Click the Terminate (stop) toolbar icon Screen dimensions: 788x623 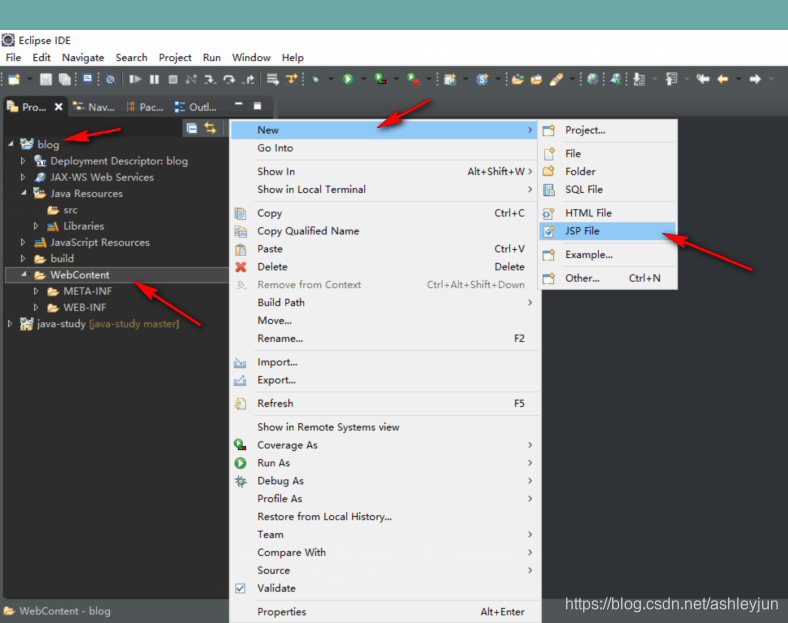[x=173, y=79]
